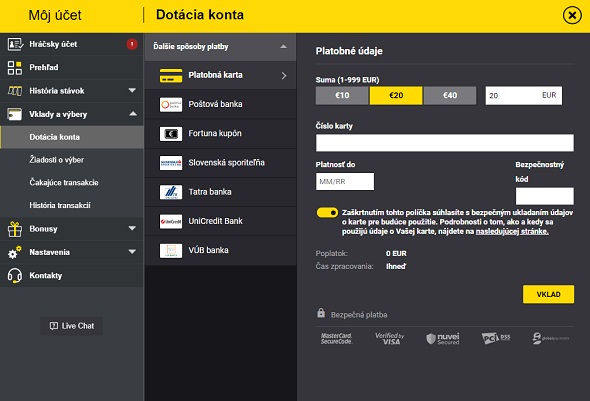Click the VÚB banka logo
The width and height of the screenshot is (590, 401).
171,251
